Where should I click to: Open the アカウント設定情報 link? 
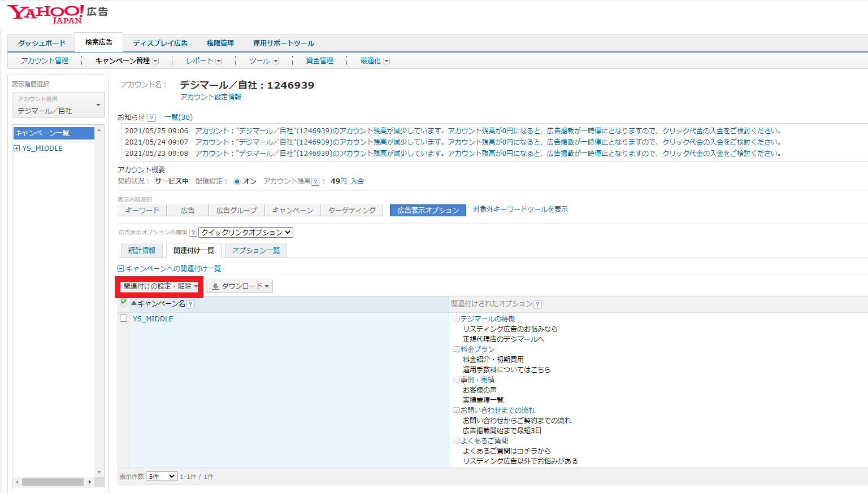coord(211,97)
